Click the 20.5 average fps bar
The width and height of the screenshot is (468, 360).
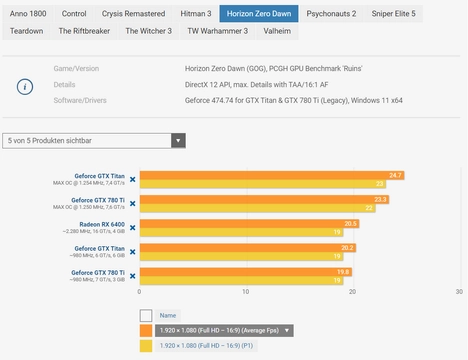(249, 223)
